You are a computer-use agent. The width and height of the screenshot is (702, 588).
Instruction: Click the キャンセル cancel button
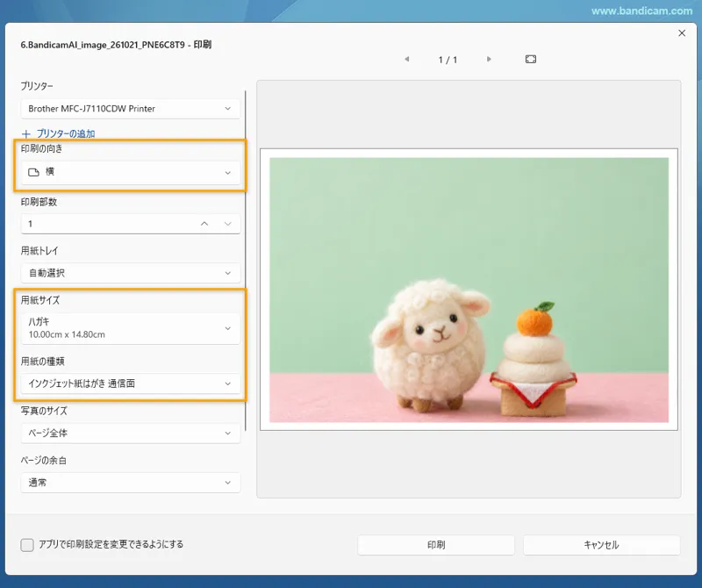point(601,545)
